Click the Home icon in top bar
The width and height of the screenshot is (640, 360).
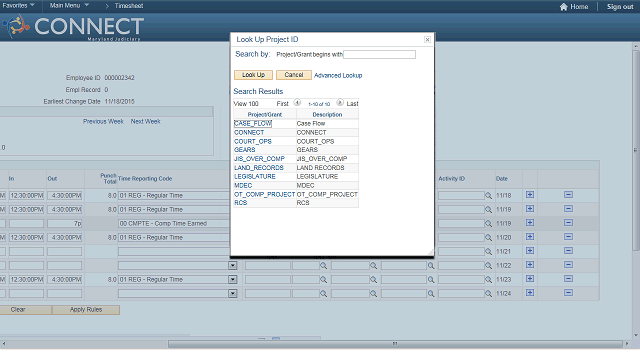pyautogui.click(x=564, y=7)
